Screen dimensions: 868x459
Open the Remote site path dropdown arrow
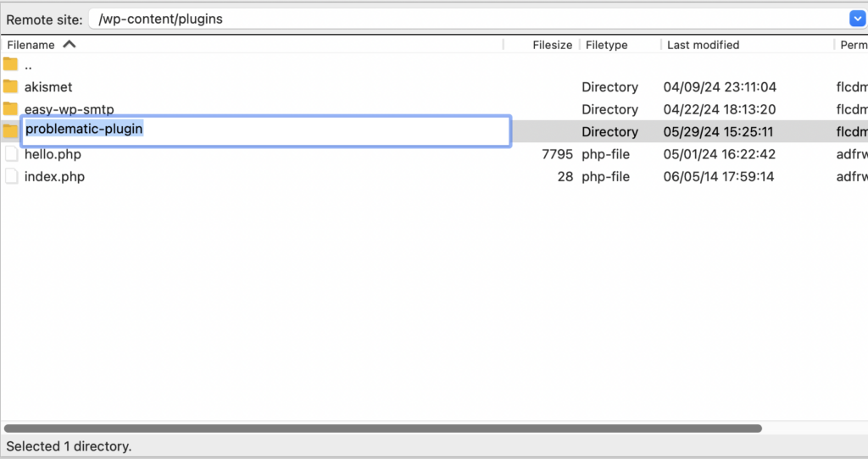(857, 19)
